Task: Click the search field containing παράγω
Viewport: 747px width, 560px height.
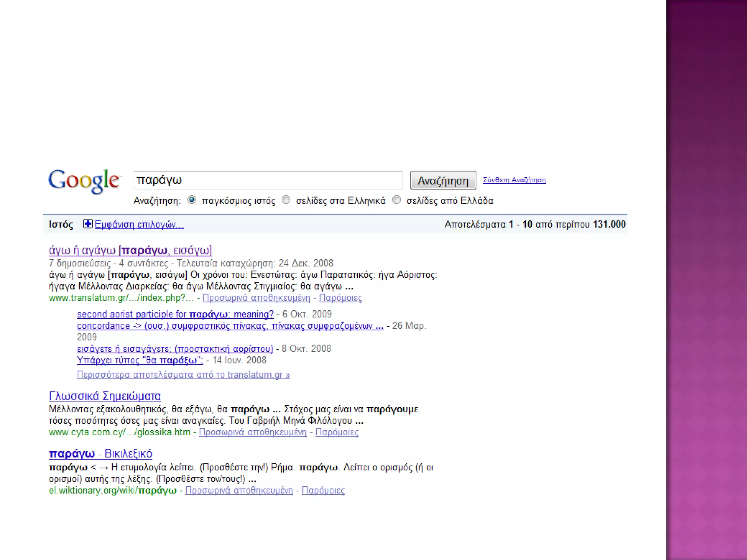Action: point(268,180)
